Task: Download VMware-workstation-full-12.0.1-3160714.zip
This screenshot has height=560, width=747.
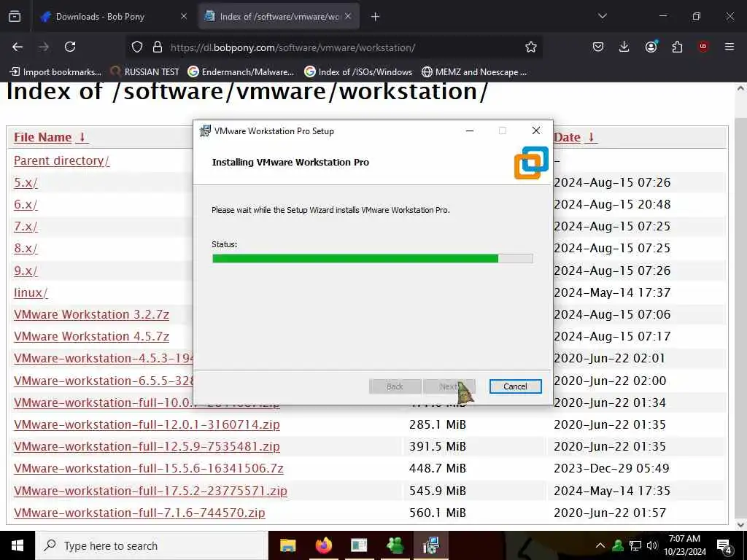Action: coord(147,424)
